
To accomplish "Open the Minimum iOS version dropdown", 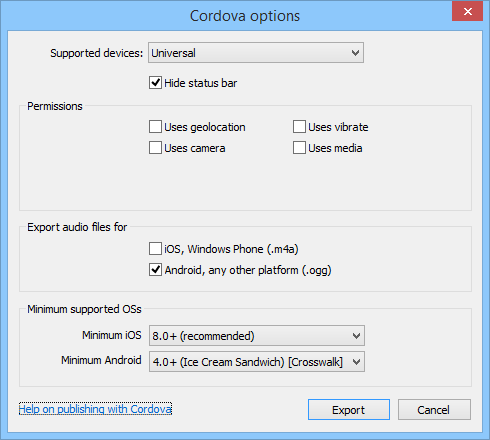I will pyautogui.click(x=257, y=336).
